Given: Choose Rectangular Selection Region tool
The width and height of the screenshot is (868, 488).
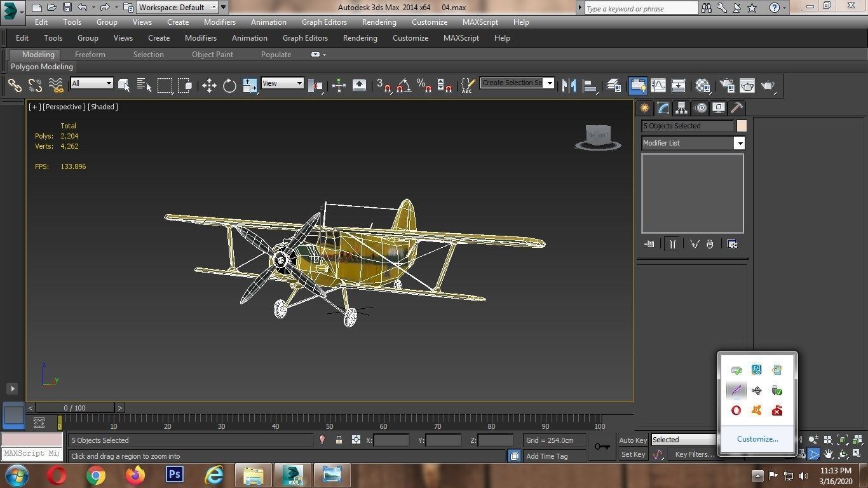Looking at the screenshot, I should tap(165, 85).
